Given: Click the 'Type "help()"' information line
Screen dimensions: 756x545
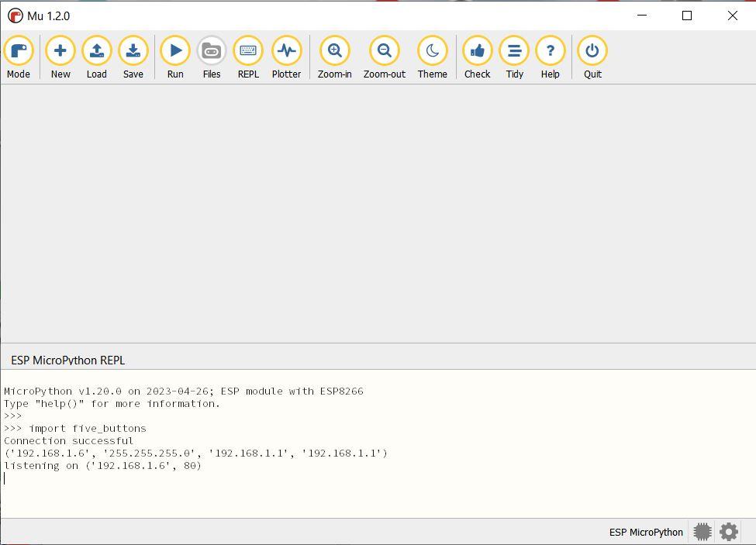Looking at the screenshot, I should 112,404.
